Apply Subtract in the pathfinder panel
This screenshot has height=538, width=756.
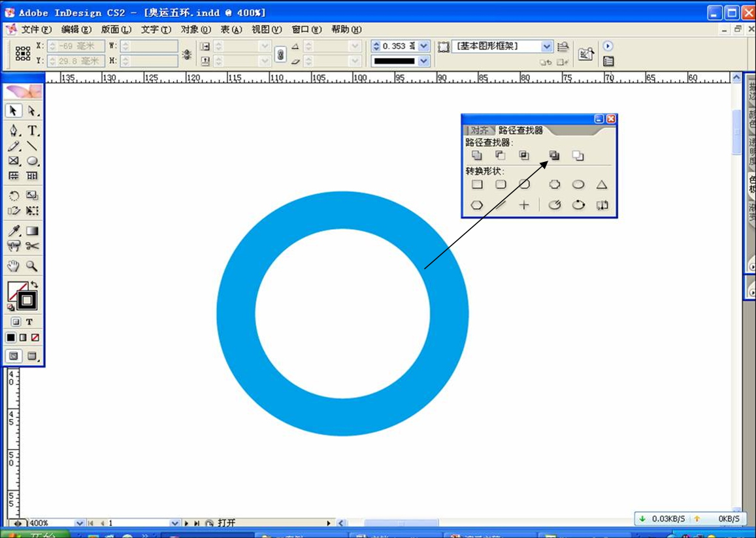pyautogui.click(x=501, y=155)
